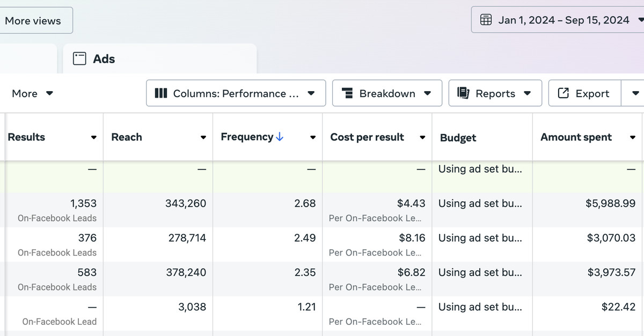Open extra options caret next to Export
Viewport: 644px width, 336px height.
click(x=636, y=93)
